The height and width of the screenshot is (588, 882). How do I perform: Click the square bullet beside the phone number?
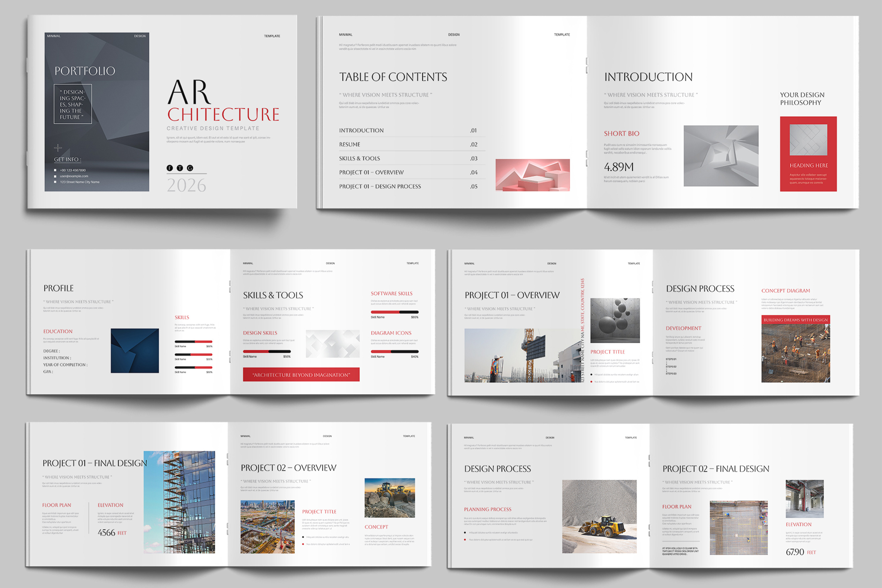[55, 170]
